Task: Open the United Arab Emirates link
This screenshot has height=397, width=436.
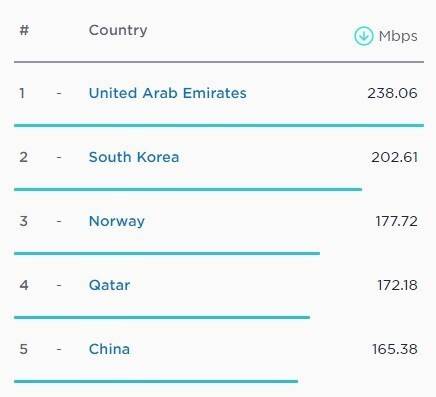Action: click(168, 93)
